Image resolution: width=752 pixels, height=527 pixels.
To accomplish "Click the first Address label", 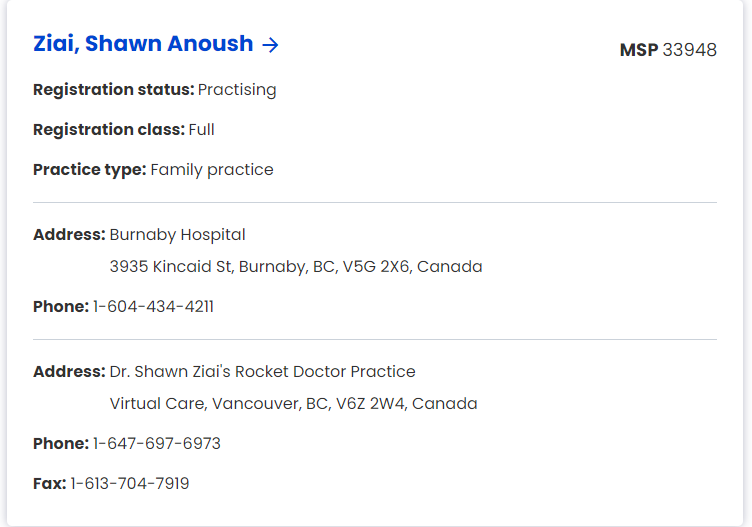I will point(69,235).
